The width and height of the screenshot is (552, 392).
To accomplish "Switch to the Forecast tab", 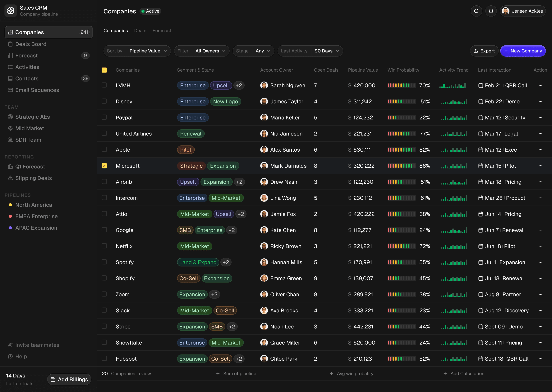I will 162,31.
